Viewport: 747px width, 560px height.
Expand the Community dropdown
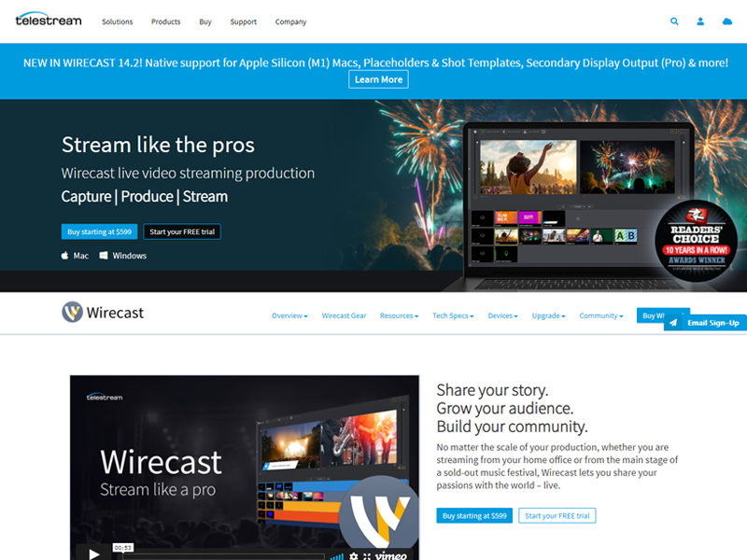(601, 315)
